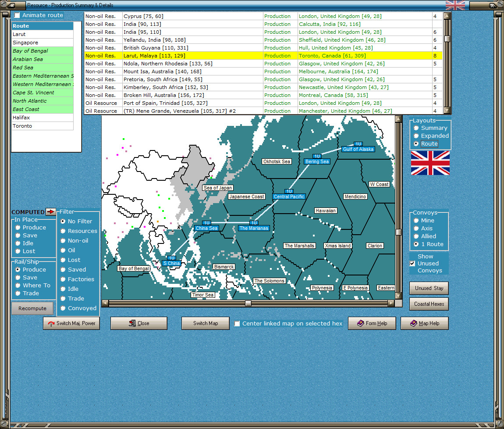Tick Center linked map on selected hex

pyautogui.click(x=237, y=323)
